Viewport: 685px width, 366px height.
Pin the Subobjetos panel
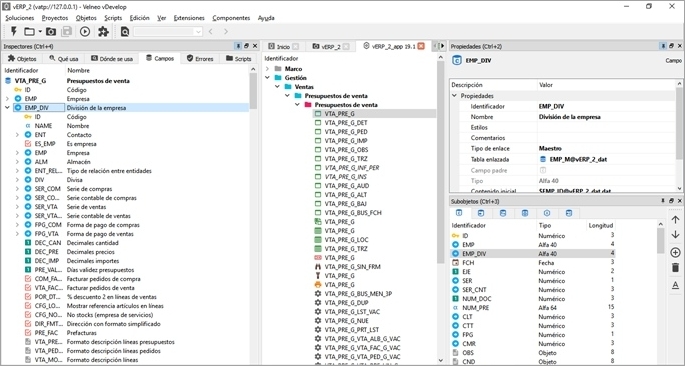(663, 201)
